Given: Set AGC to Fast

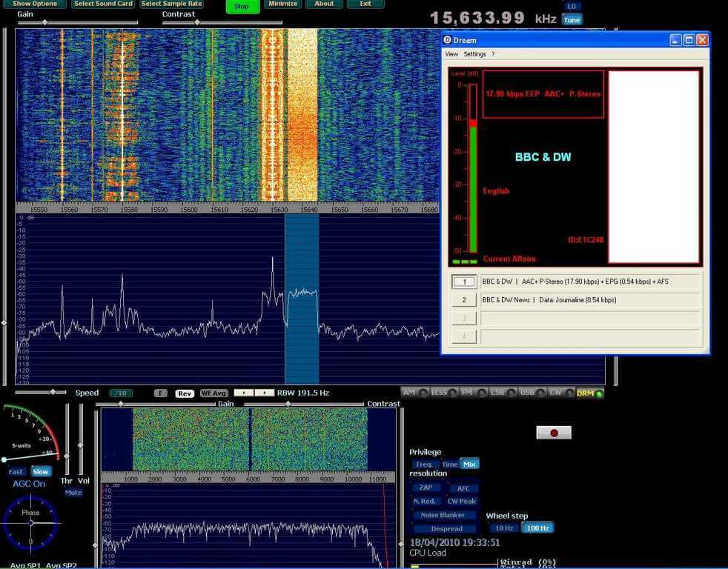Looking at the screenshot, I should pos(16,471).
